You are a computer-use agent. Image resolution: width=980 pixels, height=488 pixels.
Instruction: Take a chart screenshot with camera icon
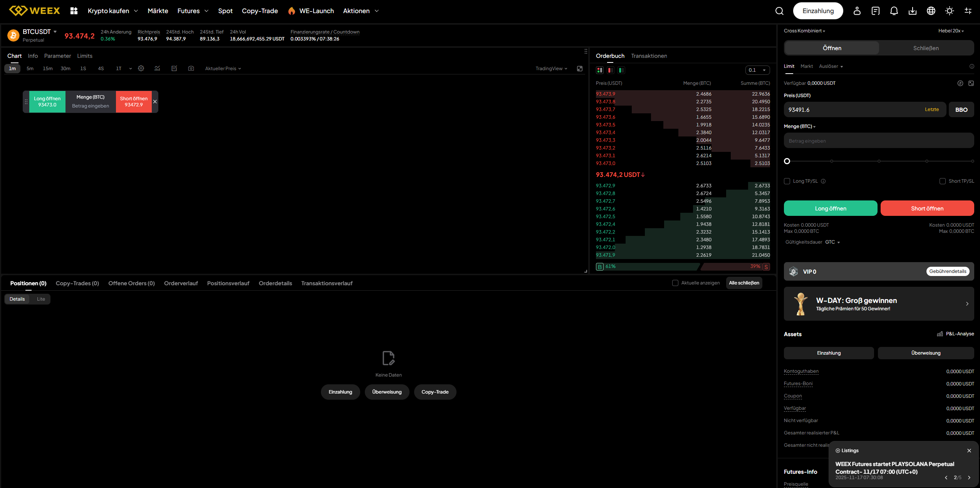click(191, 68)
